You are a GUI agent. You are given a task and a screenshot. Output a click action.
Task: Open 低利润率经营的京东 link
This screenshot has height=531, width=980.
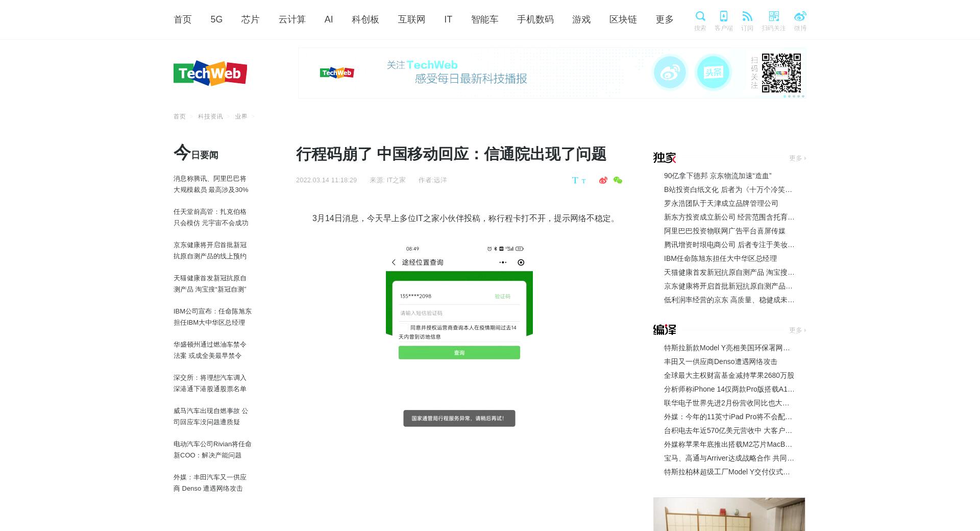(x=729, y=300)
